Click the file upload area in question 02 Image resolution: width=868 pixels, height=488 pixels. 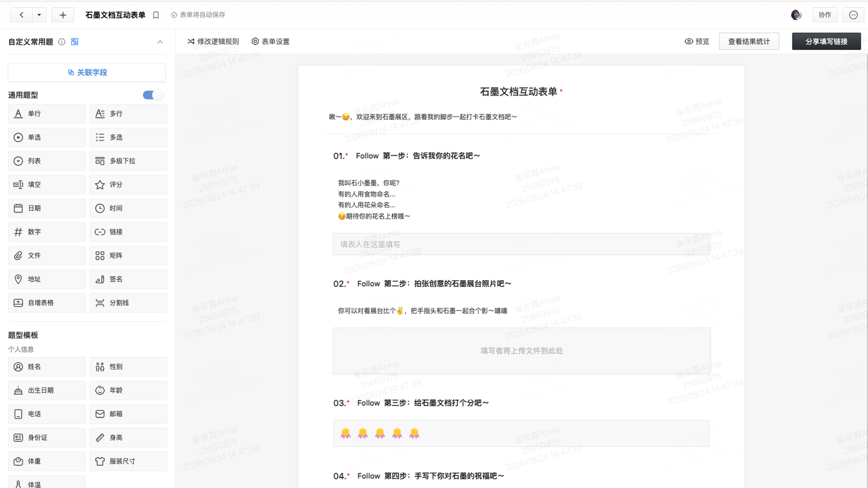521,351
